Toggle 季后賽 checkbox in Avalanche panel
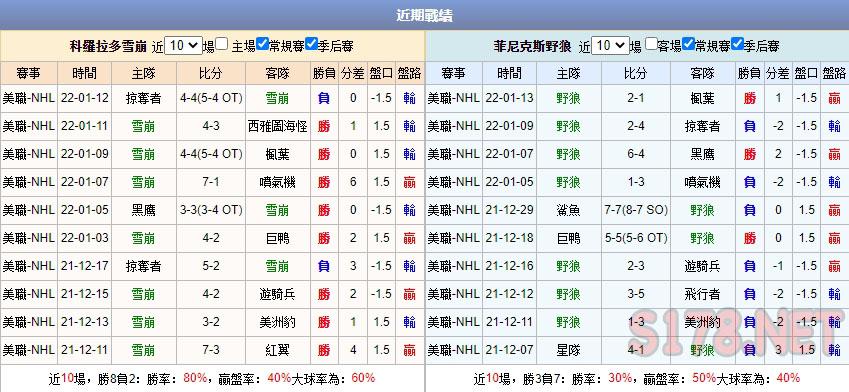Screen dimensions: 849x392 pos(311,44)
